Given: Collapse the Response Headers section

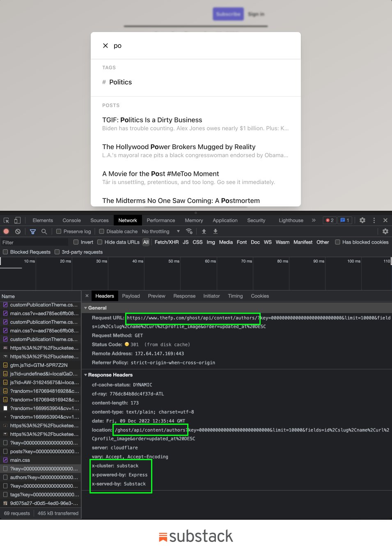Looking at the screenshot, I should point(85,375).
